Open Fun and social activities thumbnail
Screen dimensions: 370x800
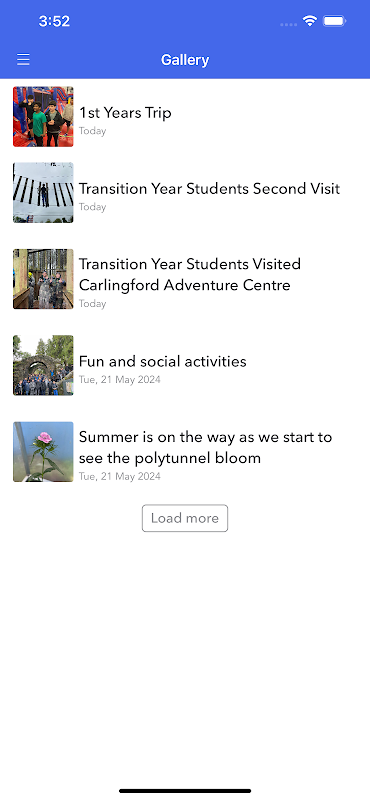click(43, 365)
